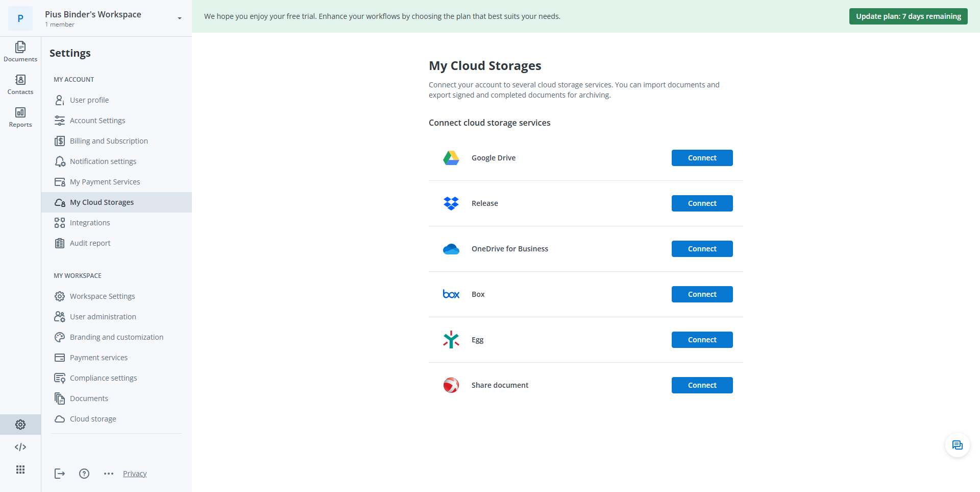Open the apps grid icon
Viewport: 980px width, 492px height.
pyautogui.click(x=20, y=470)
